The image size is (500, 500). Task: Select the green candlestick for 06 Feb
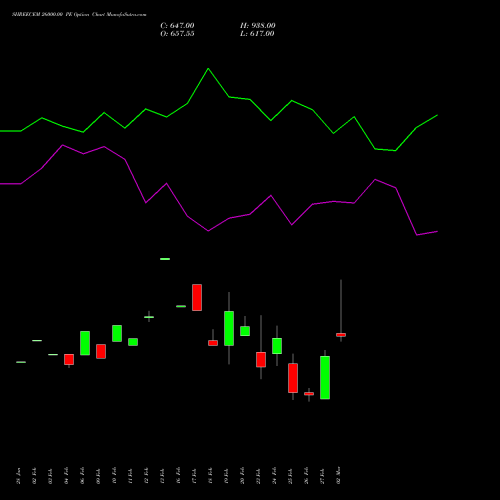point(85,343)
